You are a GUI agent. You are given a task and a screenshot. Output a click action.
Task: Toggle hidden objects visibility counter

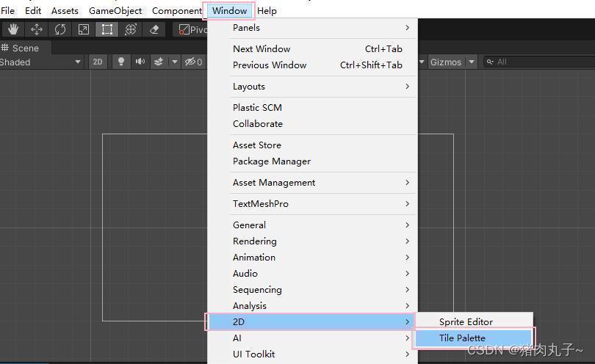click(193, 62)
